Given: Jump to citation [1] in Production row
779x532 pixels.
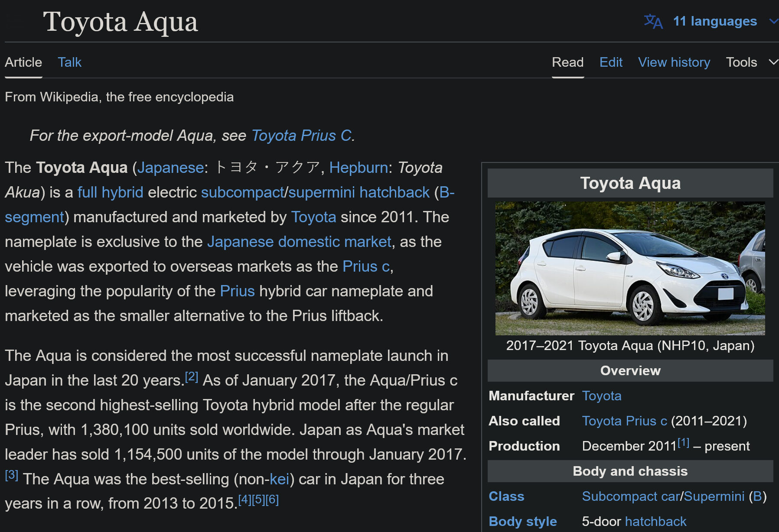Looking at the screenshot, I should tap(683, 443).
